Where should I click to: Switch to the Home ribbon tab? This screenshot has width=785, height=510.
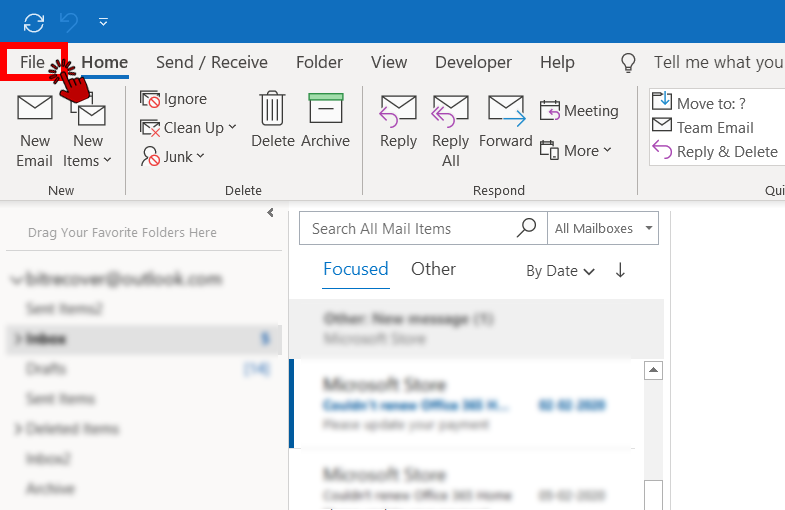point(105,62)
